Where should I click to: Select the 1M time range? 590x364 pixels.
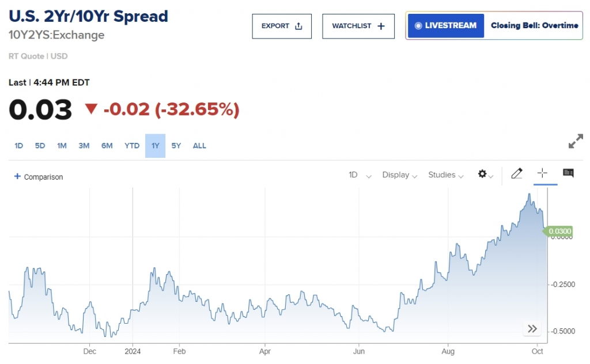[x=62, y=146]
